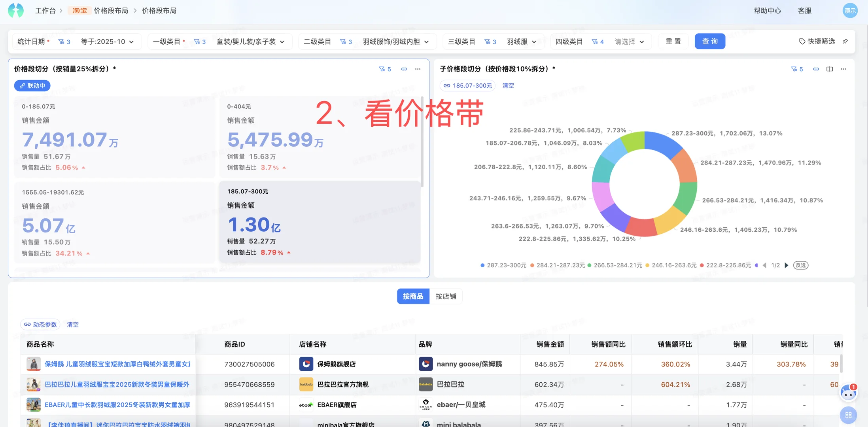The image size is (868, 427).
Task: Open 巴拉巴拉儿童羽绒服 product link
Action: coord(117,384)
